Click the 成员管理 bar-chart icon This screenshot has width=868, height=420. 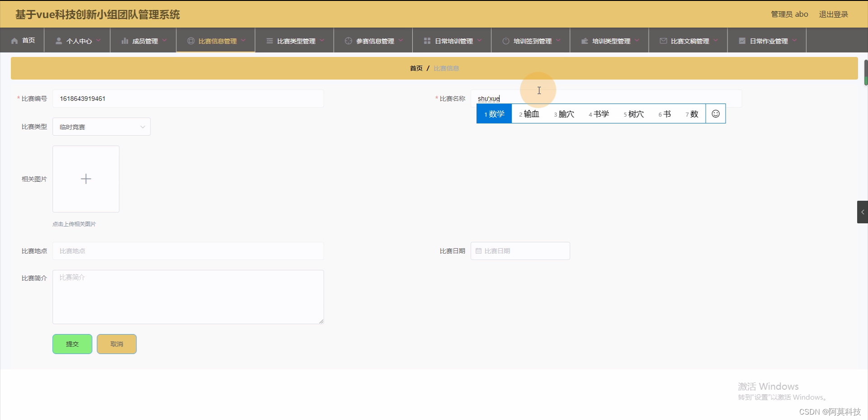(125, 40)
